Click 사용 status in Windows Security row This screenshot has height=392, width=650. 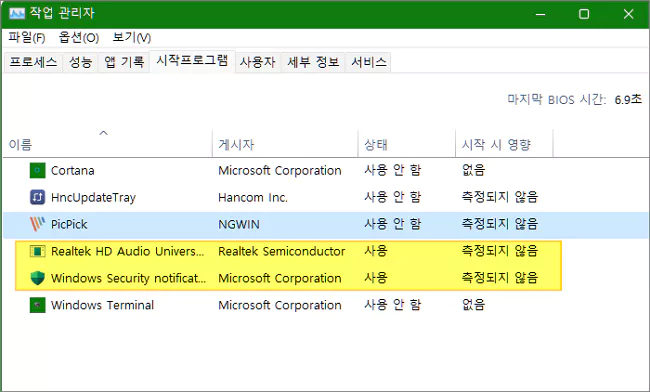pos(376,278)
